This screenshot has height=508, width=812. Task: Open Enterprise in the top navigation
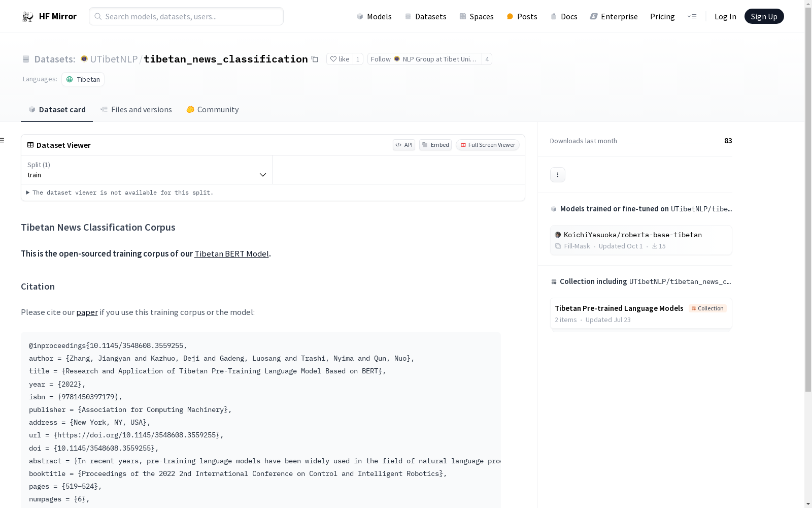click(x=614, y=16)
